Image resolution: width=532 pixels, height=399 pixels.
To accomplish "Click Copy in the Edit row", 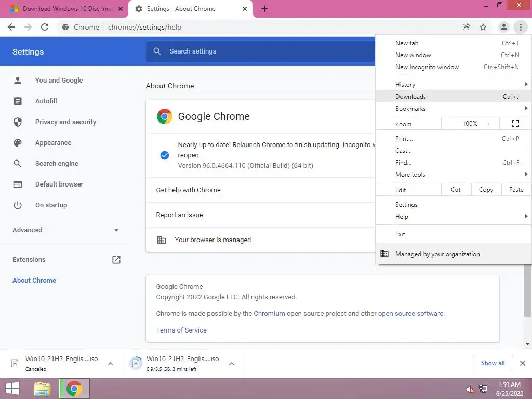I will pos(486,190).
